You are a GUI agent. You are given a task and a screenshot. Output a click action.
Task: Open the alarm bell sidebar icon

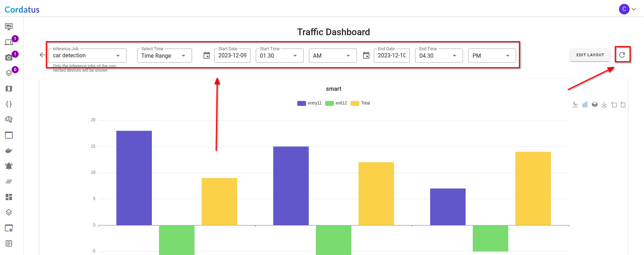tap(9, 166)
